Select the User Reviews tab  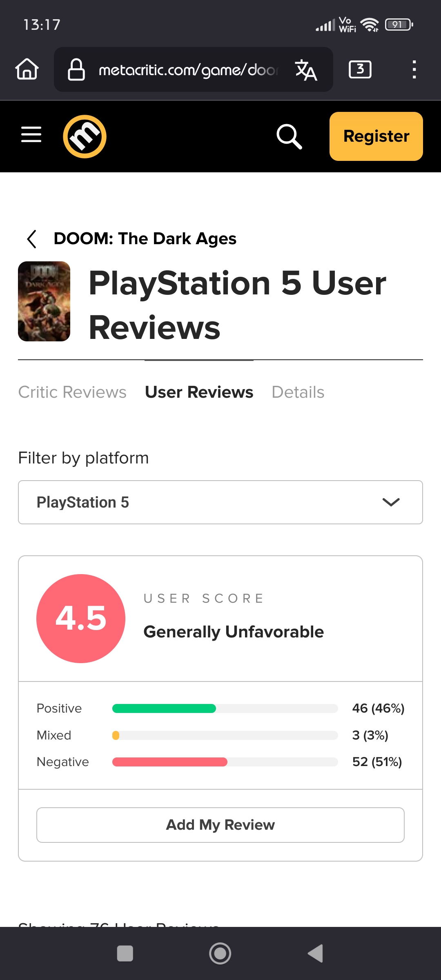click(199, 392)
